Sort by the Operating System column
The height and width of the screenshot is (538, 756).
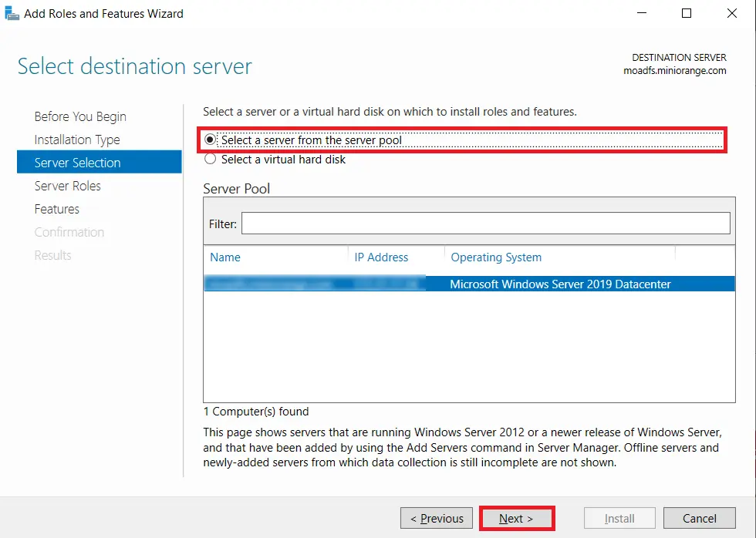point(496,257)
